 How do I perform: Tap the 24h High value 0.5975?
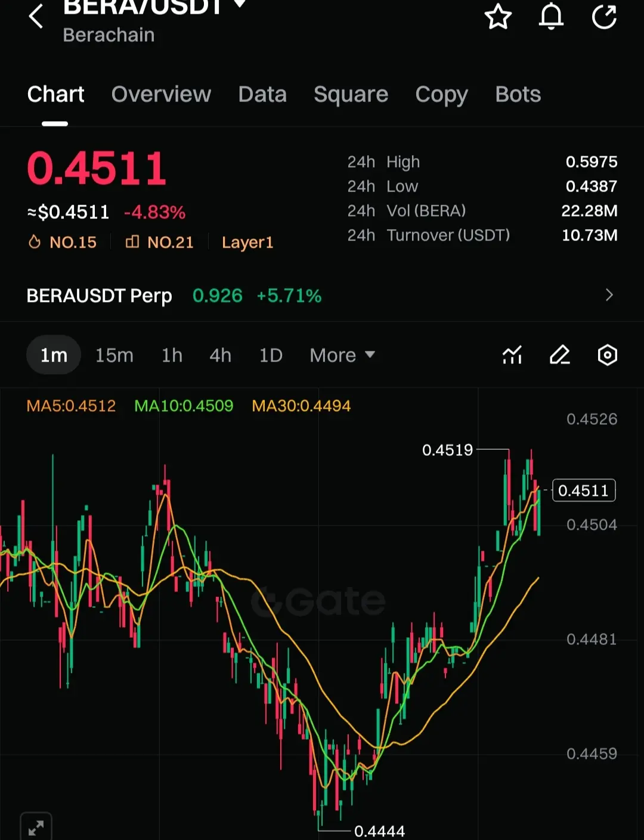[592, 162]
